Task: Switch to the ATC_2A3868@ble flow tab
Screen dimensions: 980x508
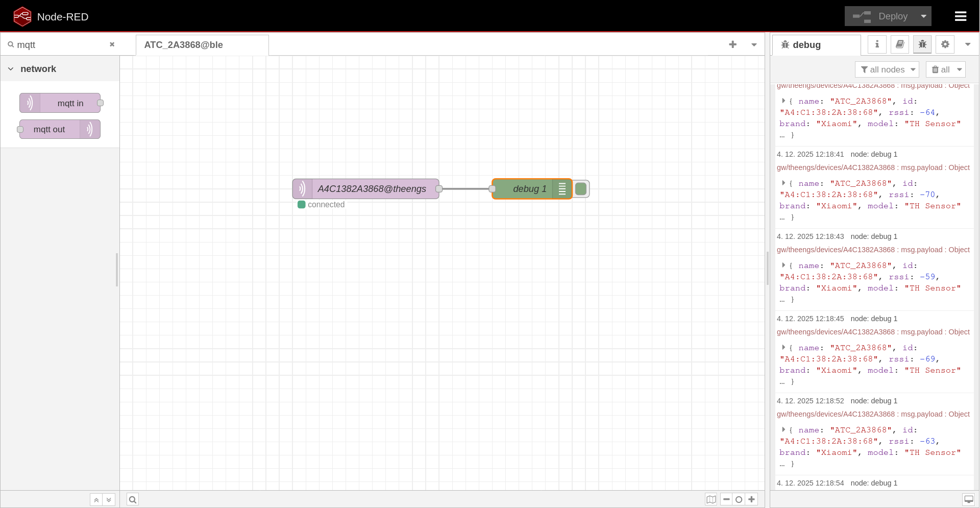Action: [184, 45]
